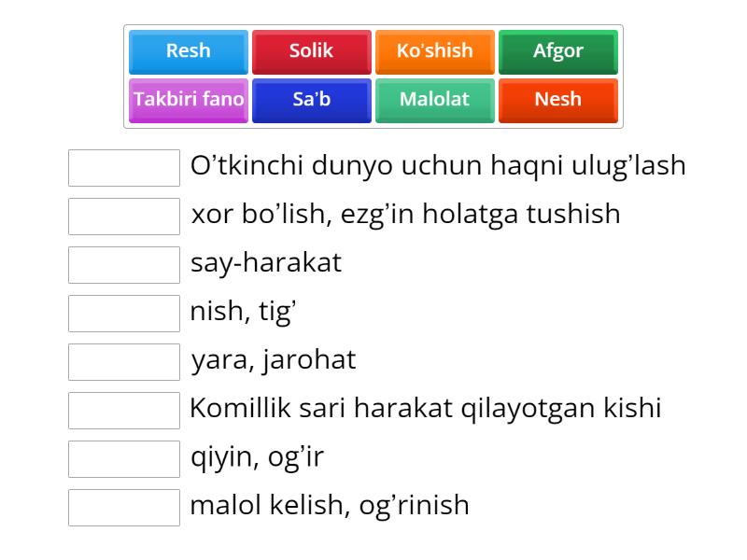747x560 pixels.
Task: Select the Sa'b blue tile
Action: point(311,99)
